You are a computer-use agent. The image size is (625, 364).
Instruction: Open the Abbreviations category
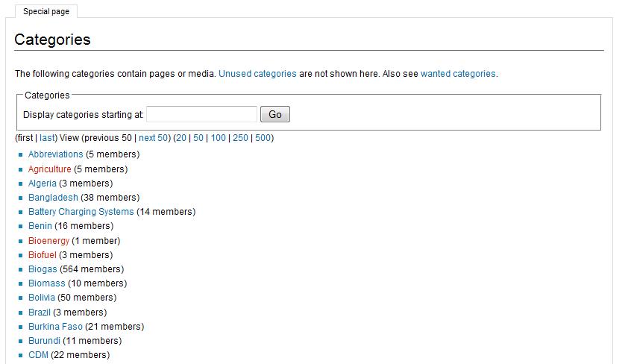click(56, 154)
